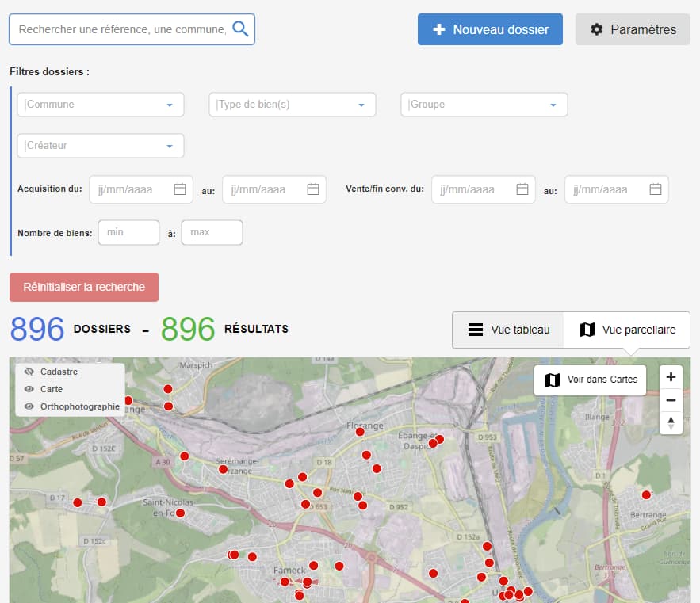This screenshot has width=700, height=603.
Task: Click the red marker at Florange label
Action: [x=360, y=432]
